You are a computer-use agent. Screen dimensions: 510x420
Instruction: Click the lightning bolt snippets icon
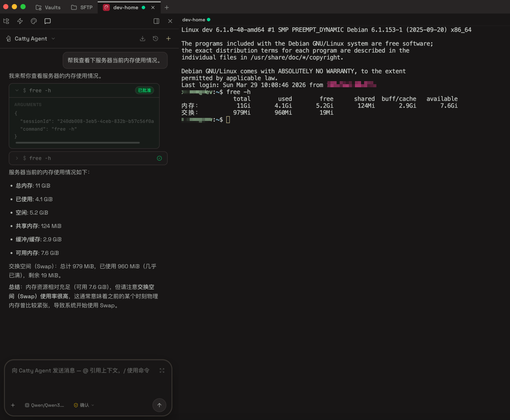[20, 21]
